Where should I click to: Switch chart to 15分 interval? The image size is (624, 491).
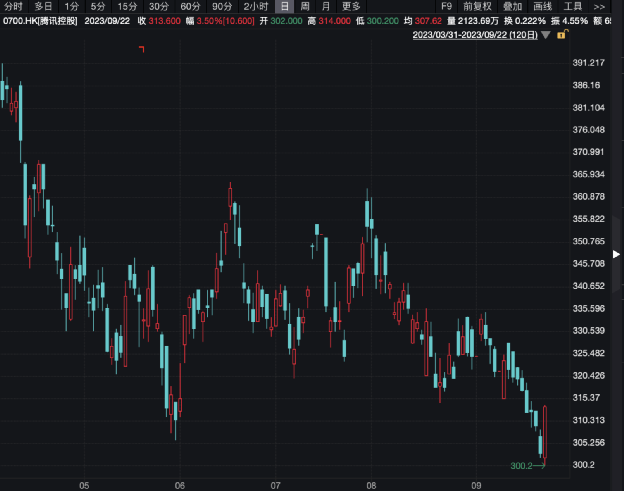[x=127, y=6]
